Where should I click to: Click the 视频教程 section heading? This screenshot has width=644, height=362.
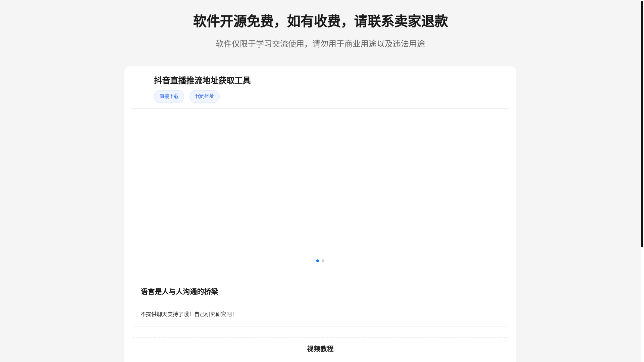click(320, 349)
